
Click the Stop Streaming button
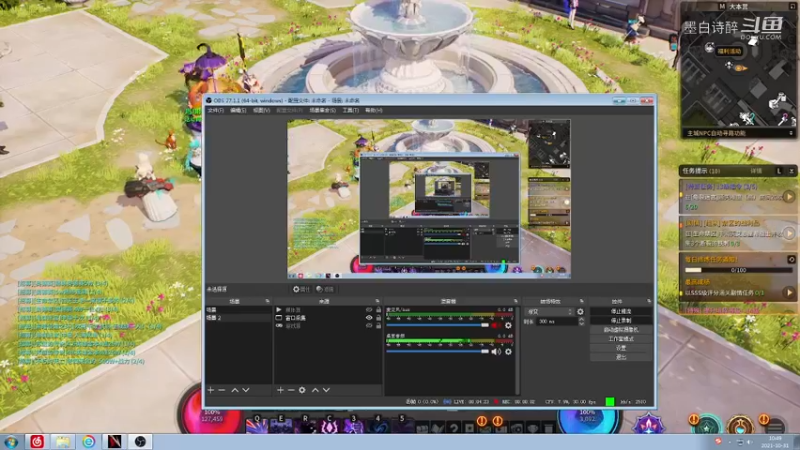(x=621, y=311)
